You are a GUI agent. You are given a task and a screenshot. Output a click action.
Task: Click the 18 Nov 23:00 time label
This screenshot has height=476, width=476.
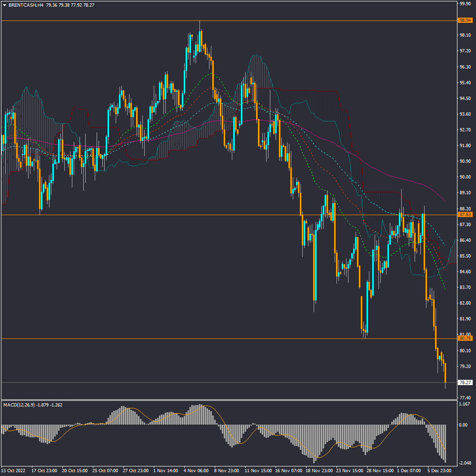(x=318, y=470)
